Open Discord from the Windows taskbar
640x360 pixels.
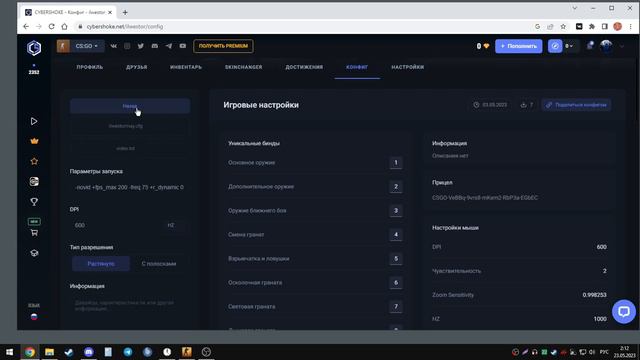click(x=89, y=352)
